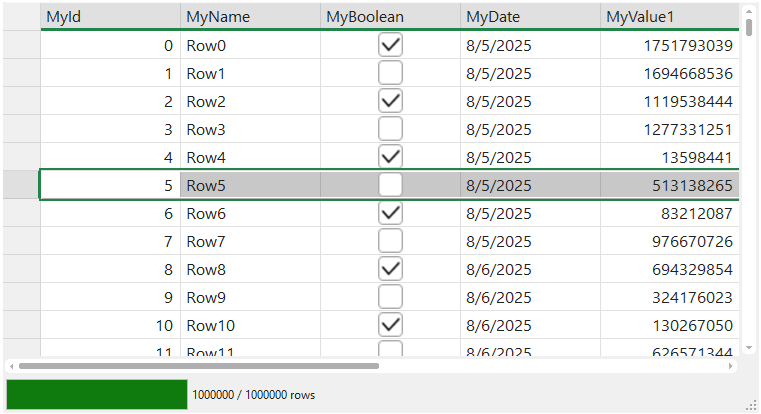Image resolution: width=761 pixels, height=414 pixels.
Task: Click the vertical scrollbar up arrow
Action: coord(746,11)
